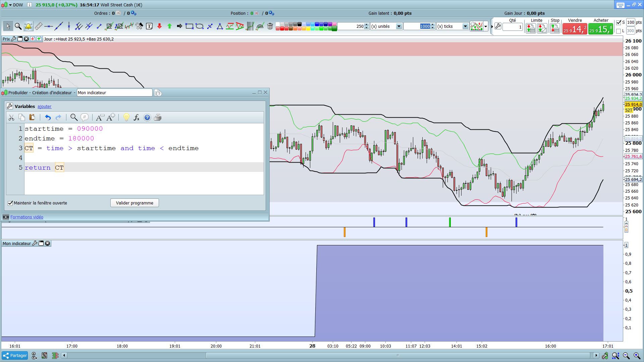
Task: Pick the black color swatch
Action: 300,24
